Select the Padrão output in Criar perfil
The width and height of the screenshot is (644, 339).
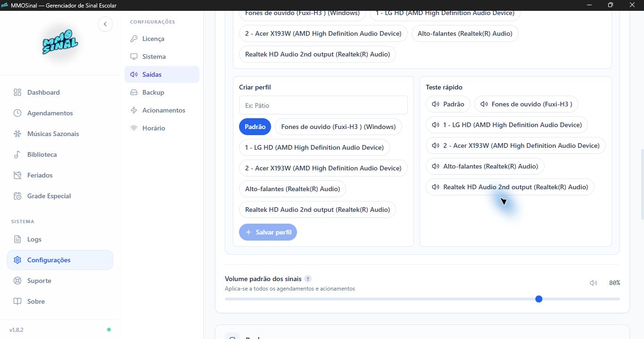click(x=255, y=127)
